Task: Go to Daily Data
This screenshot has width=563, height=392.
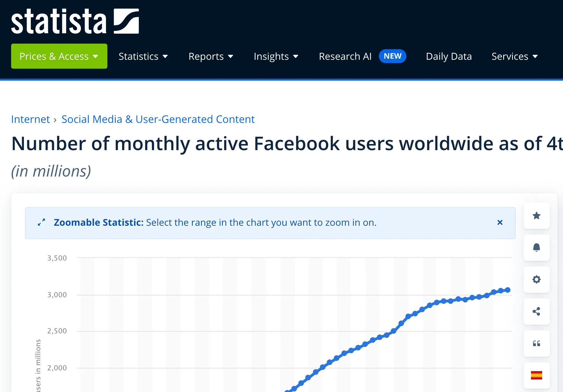Action: pos(449,56)
